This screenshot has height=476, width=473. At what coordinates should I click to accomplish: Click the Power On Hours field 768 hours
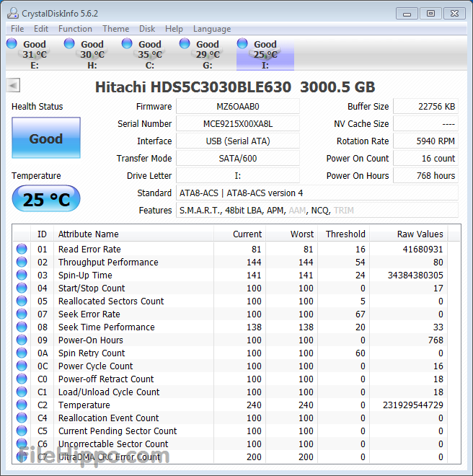(x=425, y=176)
